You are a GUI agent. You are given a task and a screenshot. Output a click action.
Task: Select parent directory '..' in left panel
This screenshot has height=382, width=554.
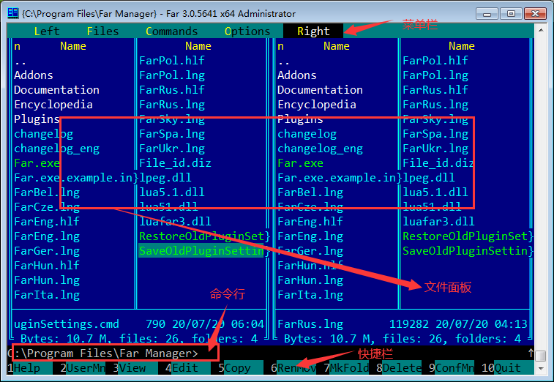click(x=20, y=62)
